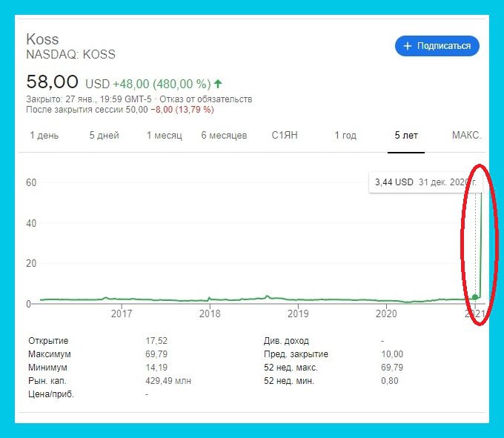Click the Цена/приб. label
The image size is (504, 438).
(x=51, y=394)
